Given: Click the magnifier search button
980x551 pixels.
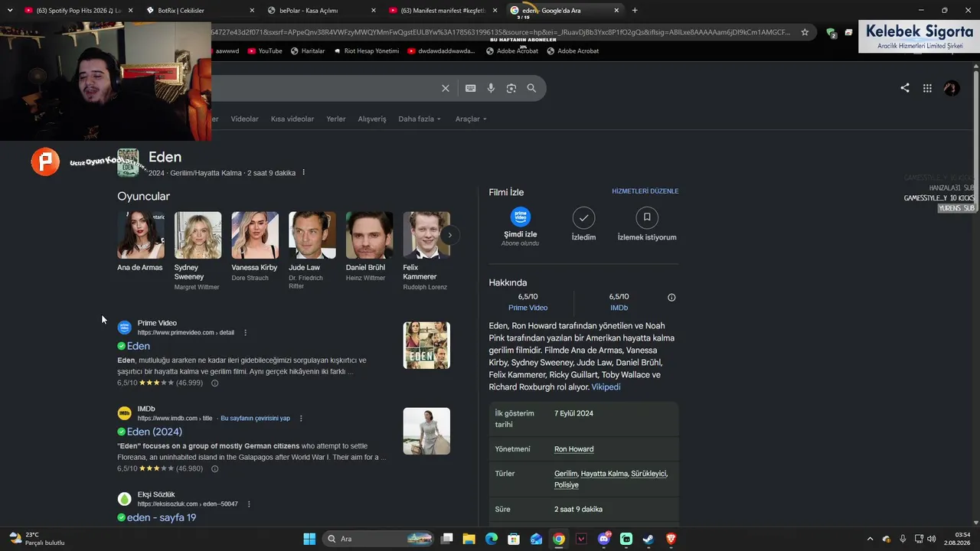Looking at the screenshot, I should 531,88.
